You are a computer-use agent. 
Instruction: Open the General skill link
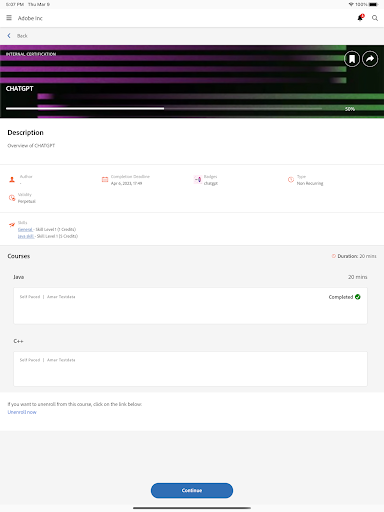[x=25, y=229]
